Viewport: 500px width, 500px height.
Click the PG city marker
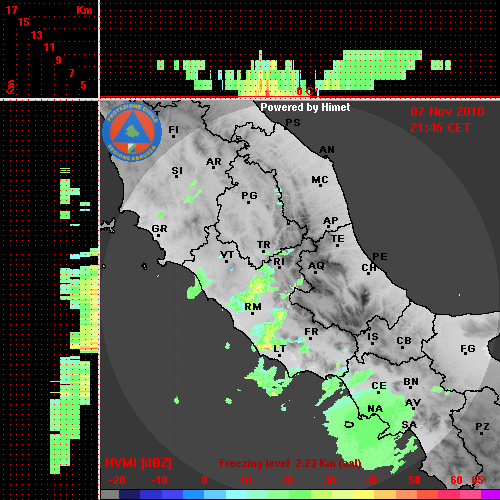pos(249,202)
